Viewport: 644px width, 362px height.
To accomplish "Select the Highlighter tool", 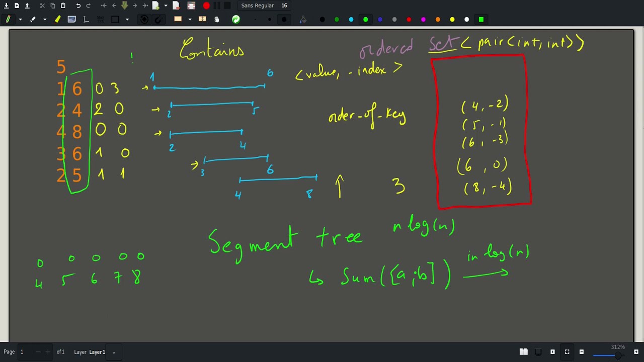I will (57, 20).
